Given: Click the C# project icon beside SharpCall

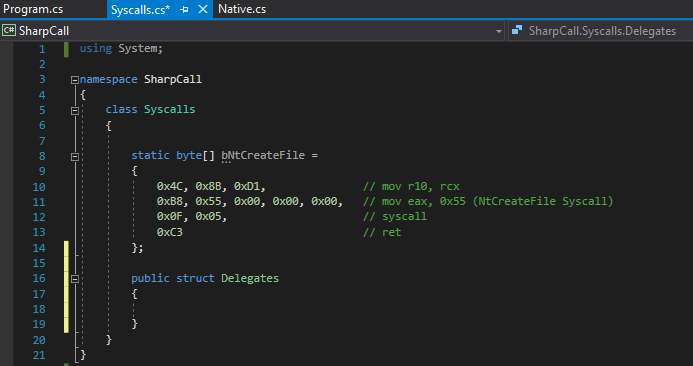Looking at the screenshot, I should [8, 30].
